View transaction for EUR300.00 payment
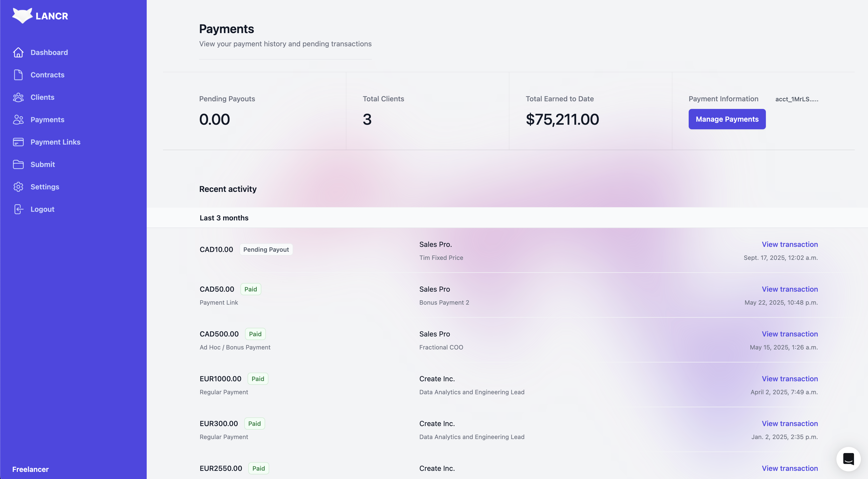The image size is (868, 479). pyautogui.click(x=790, y=424)
